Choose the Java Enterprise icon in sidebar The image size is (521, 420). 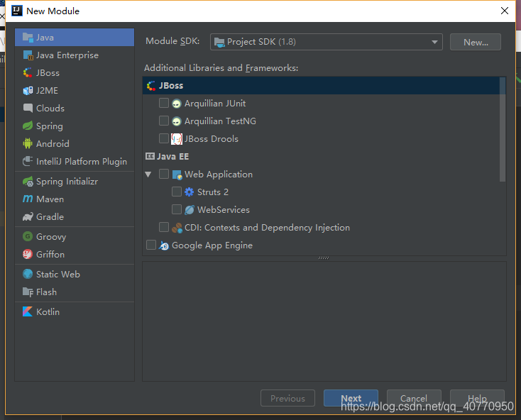click(x=28, y=55)
